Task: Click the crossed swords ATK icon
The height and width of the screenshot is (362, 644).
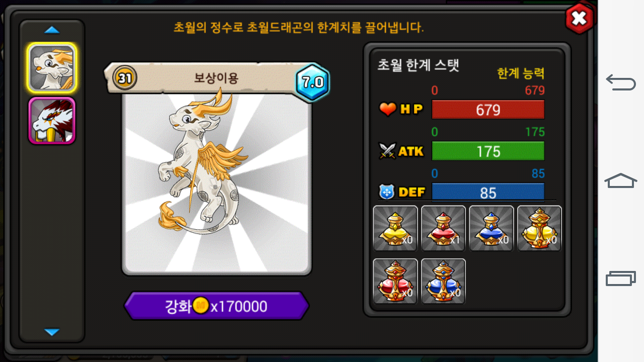Action: (387, 151)
